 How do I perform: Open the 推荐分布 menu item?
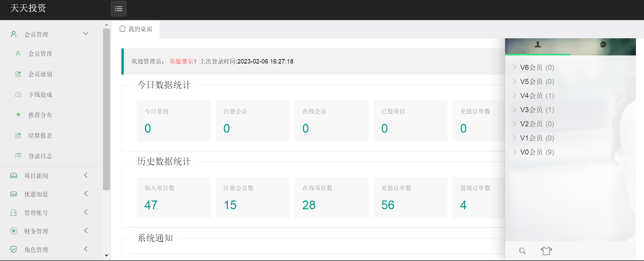click(51, 115)
